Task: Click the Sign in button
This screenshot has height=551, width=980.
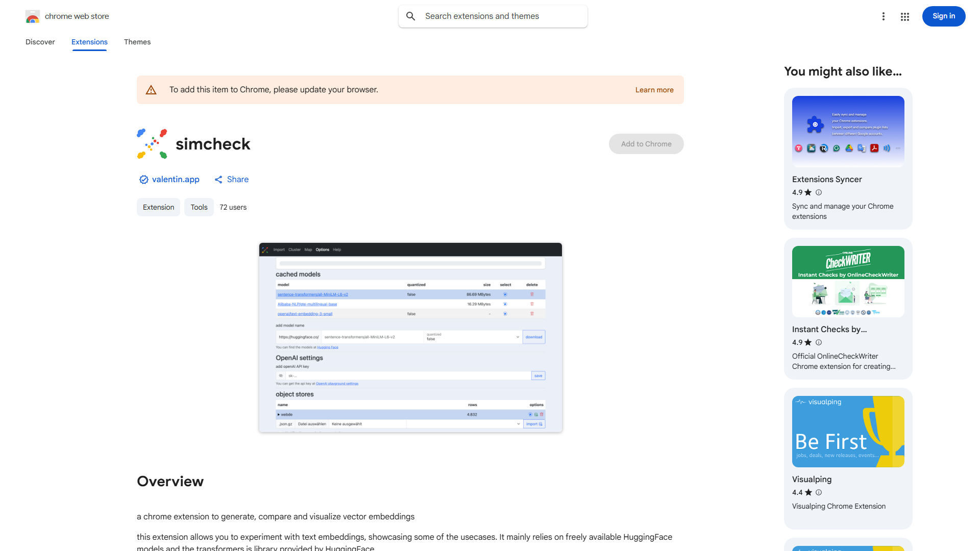Action: click(943, 16)
